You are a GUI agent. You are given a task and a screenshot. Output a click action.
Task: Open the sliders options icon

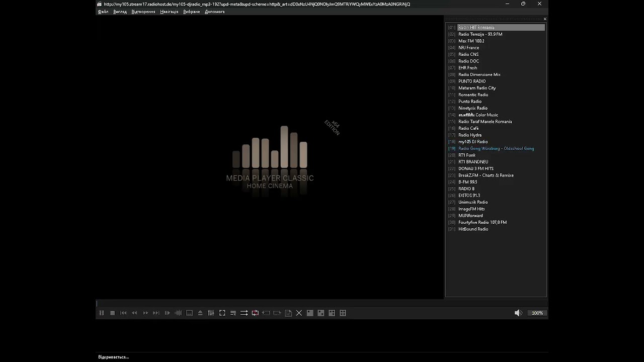tap(211, 313)
